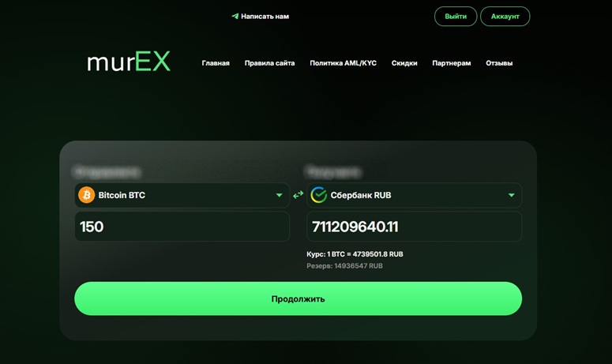The image size is (612, 364).
Task: Click the Sberbank green checkmark icon
Action: coord(318,195)
